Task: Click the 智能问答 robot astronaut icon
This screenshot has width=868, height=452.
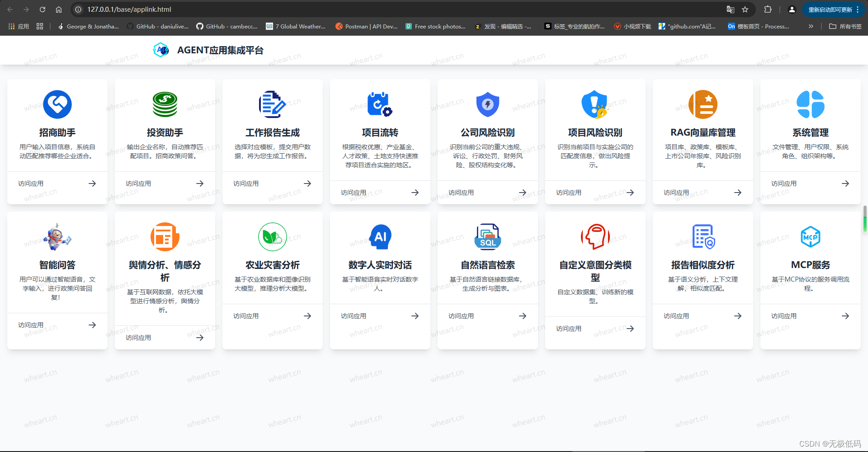Action: tap(57, 237)
